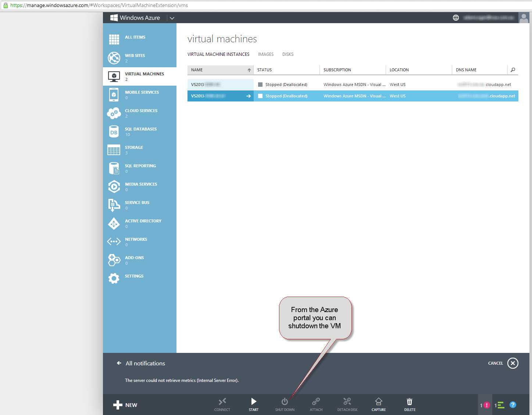Click the Capture icon in bottom bar
532x415 pixels.
click(x=378, y=401)
